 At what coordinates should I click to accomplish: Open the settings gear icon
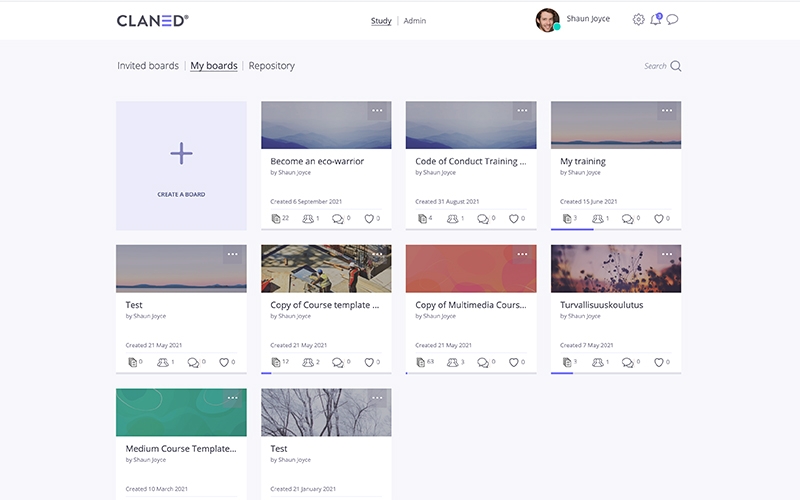(x=639, y=20)
